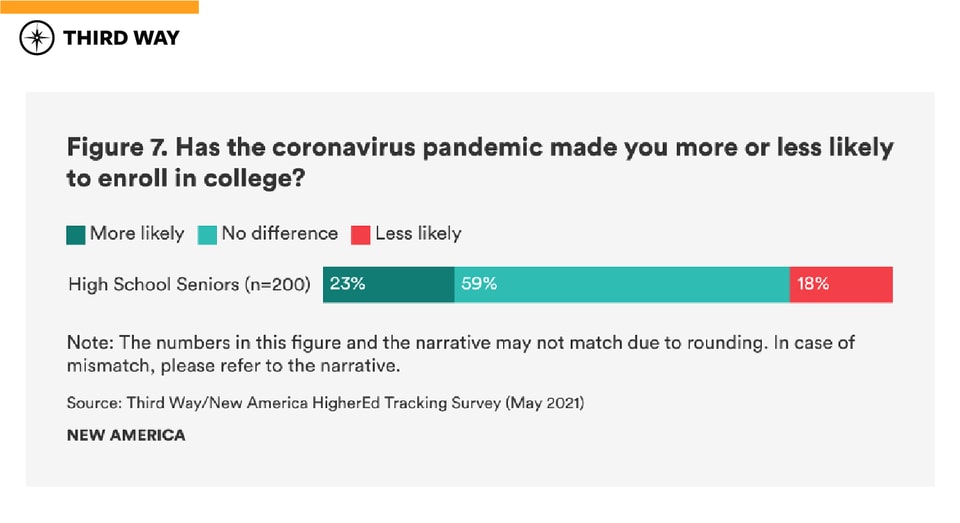Click the 18% value label
The width and height of the screenshot is (960, 523).
tap(812, 284)
